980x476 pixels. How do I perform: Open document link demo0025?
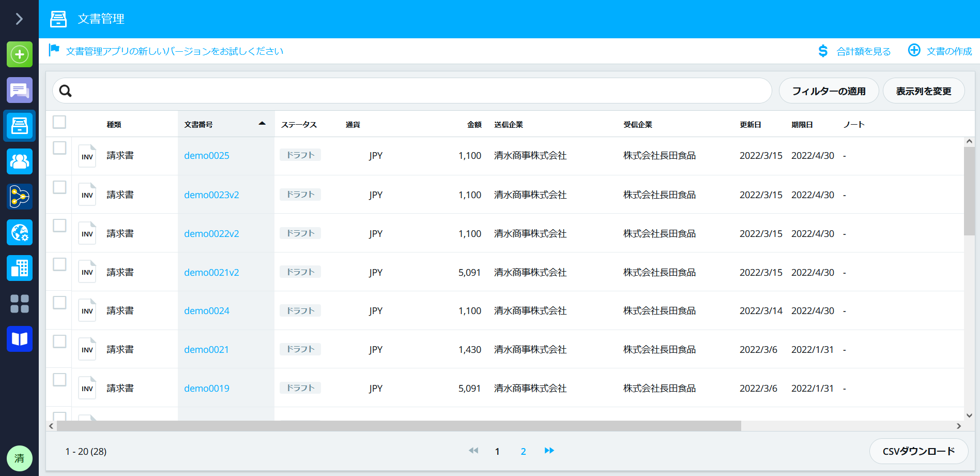pos(207,156)
